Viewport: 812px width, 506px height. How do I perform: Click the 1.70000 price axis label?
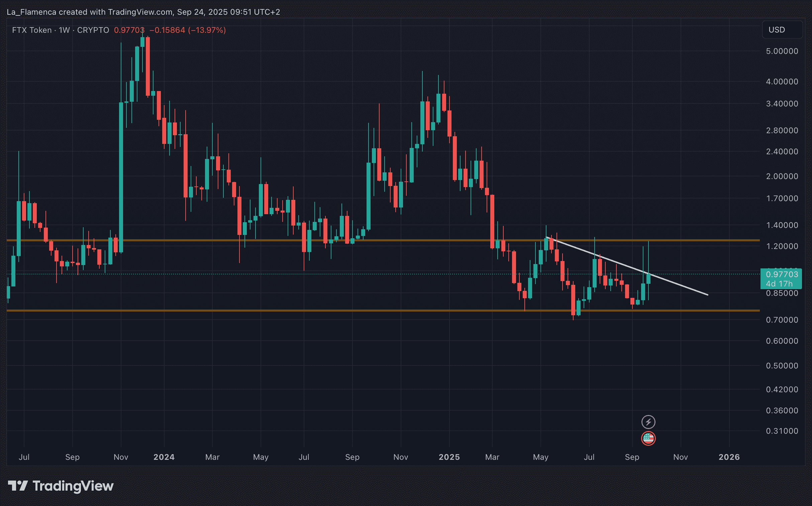(782, 198)
